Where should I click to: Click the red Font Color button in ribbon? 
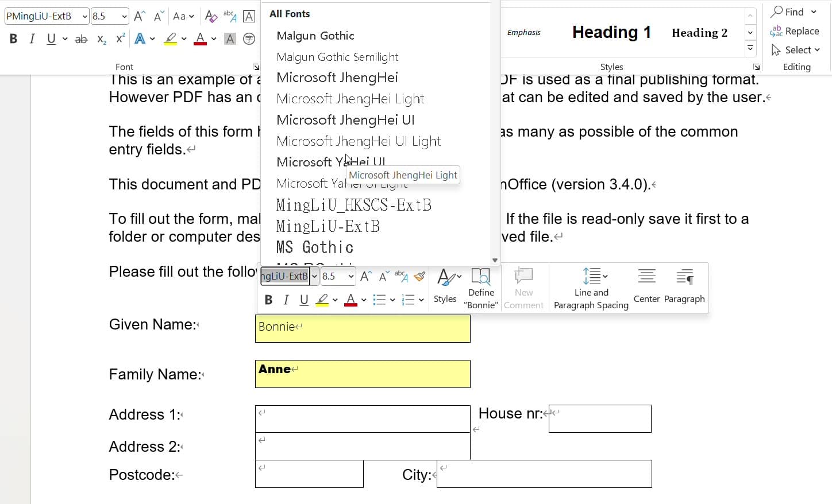tap(200, 38)
